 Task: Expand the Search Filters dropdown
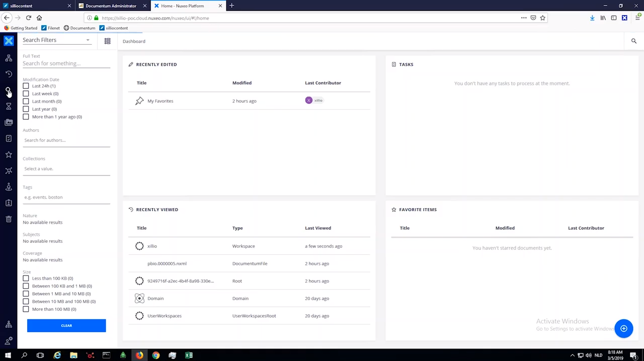click(x=56, y=40)
